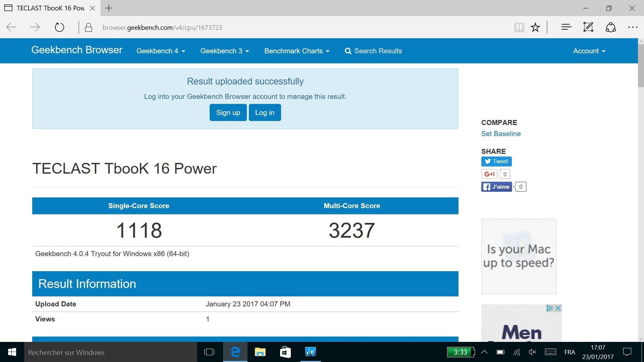Image resolution: width=644 pixels, height=362 pixels.
Task: Click the favorites star icon
Action: [535, 27]
